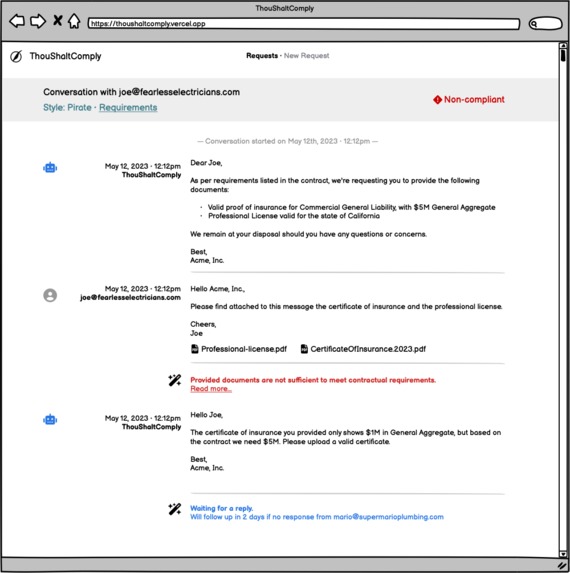Screen dimensions: 570x573
Task: Click the Professional License valid for California bullet
Action: click(x=294, y=216)
